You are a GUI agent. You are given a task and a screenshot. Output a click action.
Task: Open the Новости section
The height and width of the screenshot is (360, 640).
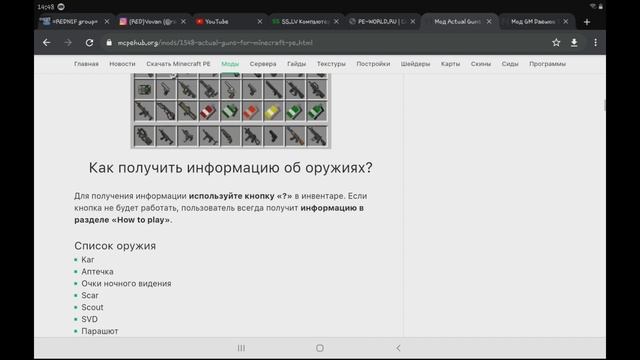tap(122, 64)
